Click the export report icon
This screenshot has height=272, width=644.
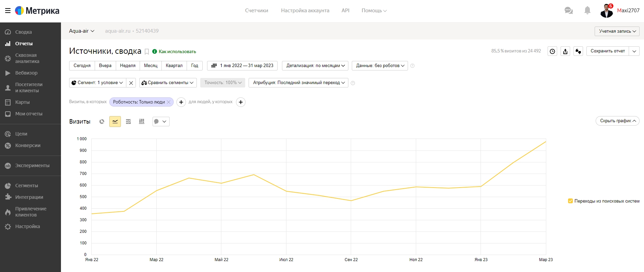tap(565, 51)
